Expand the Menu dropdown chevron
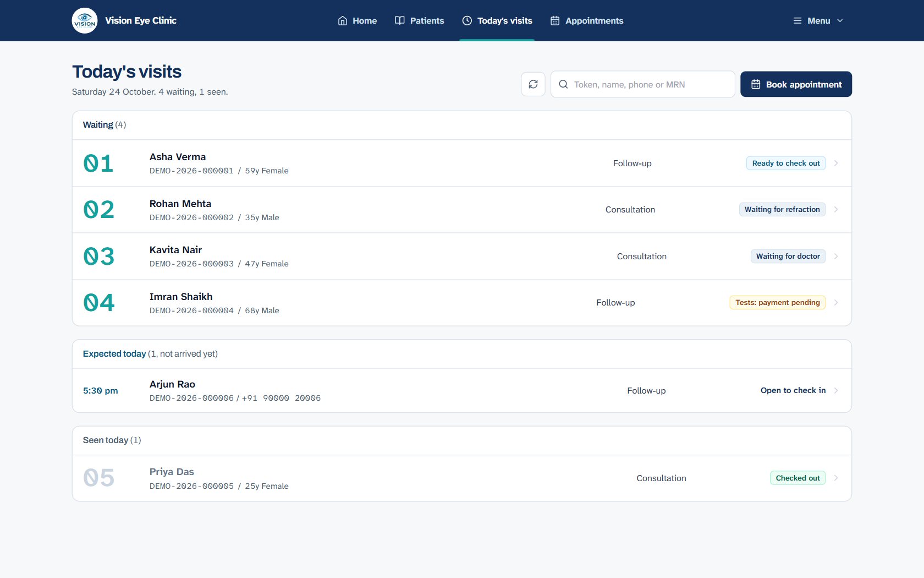The image size is (924, 578). point(840,20)
